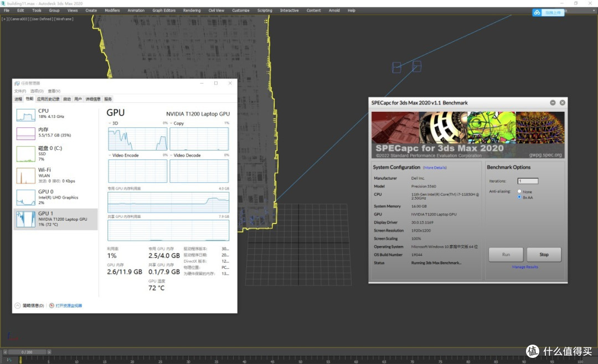Select GPU 1 NVIDIA T1200 item
598x364 pixels.
(56, 219)
